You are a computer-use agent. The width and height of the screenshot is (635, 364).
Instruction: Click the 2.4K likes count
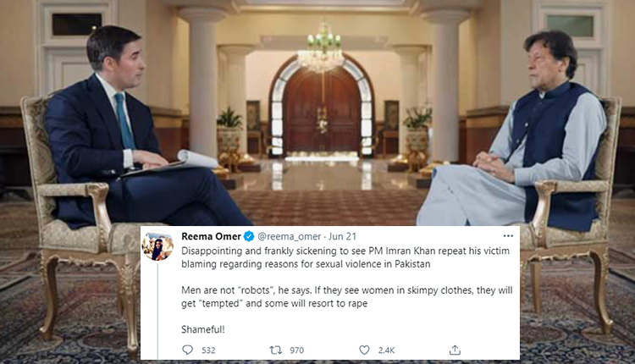[x=388, y=349]
